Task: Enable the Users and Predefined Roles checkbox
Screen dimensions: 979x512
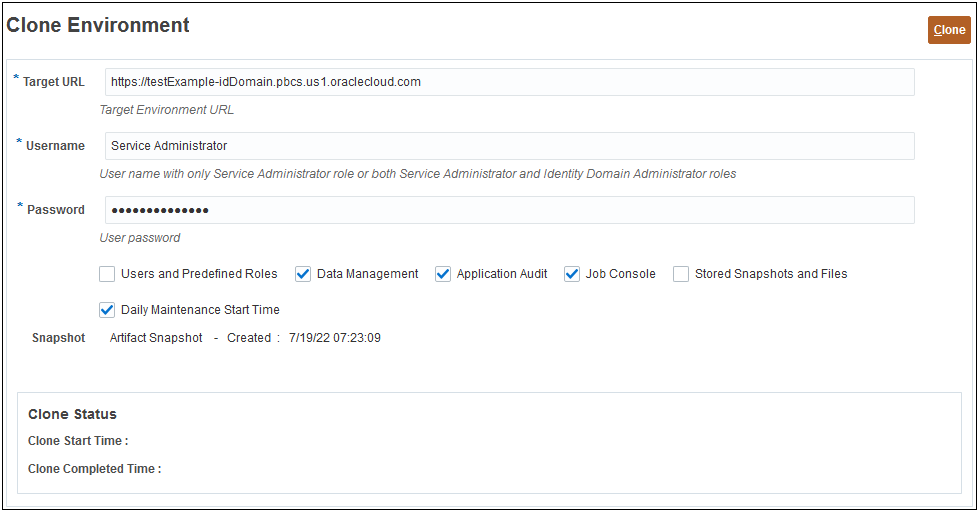Action: (108, 274)
